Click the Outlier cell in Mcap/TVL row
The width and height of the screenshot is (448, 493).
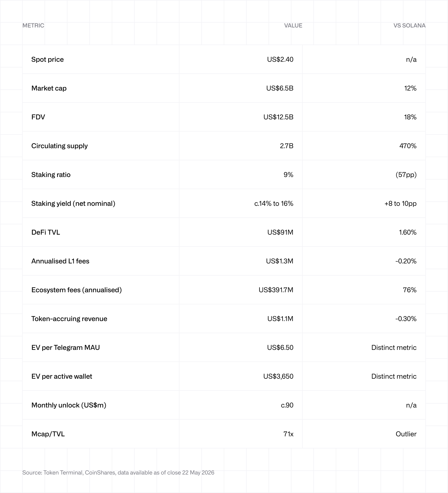(406, 434)
